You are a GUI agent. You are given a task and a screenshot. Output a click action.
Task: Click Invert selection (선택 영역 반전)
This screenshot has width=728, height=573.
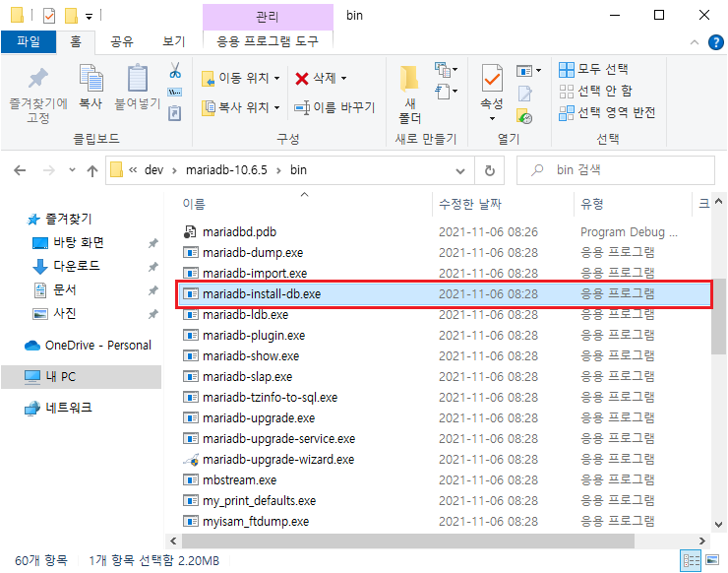point(607,112)
